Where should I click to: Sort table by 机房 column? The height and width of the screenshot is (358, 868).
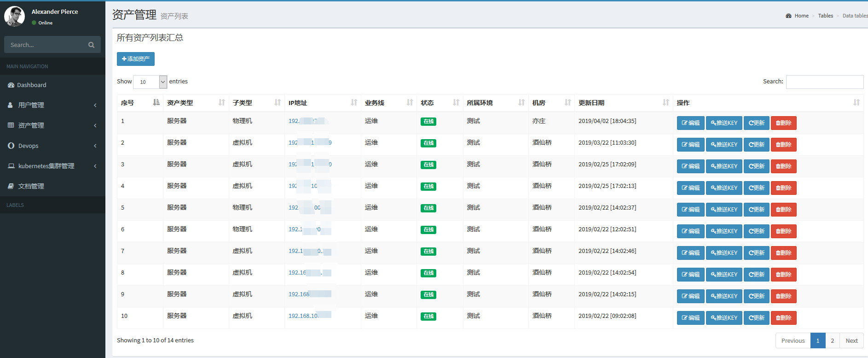(551, 103)
